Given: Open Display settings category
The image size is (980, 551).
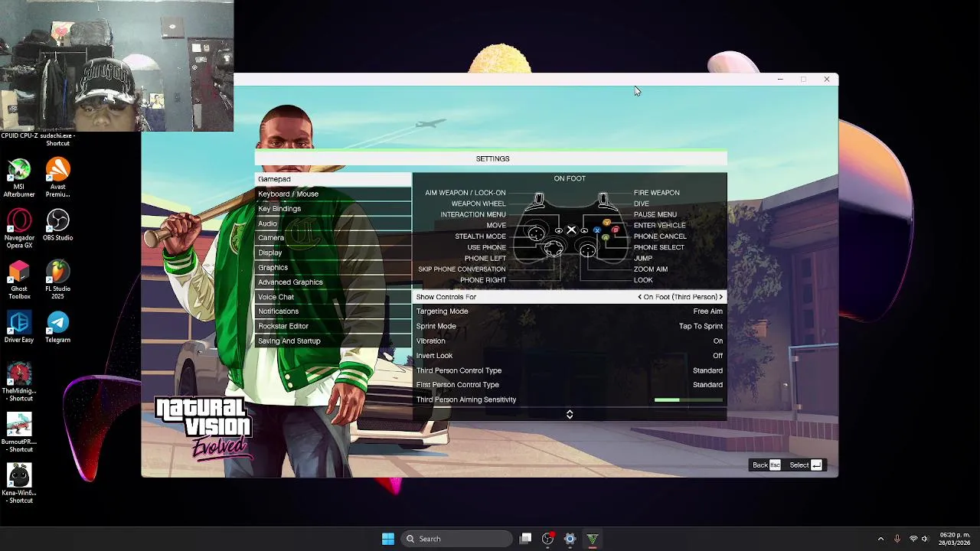Looking at the screenshot, I should (x=333, y=253).
